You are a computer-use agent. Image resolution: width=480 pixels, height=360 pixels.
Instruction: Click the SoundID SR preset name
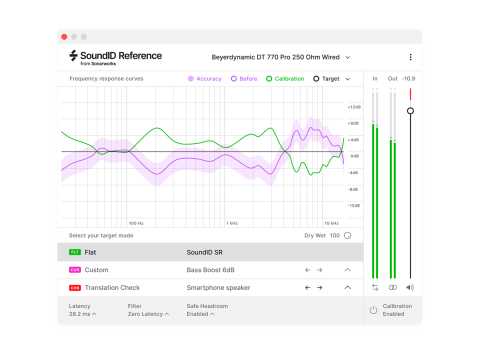(x=204, y=252)
